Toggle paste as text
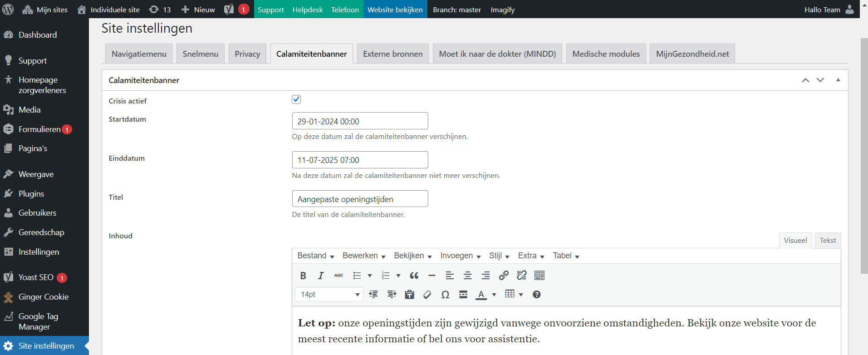The image size is (868, 355). (x=409, y=295)
